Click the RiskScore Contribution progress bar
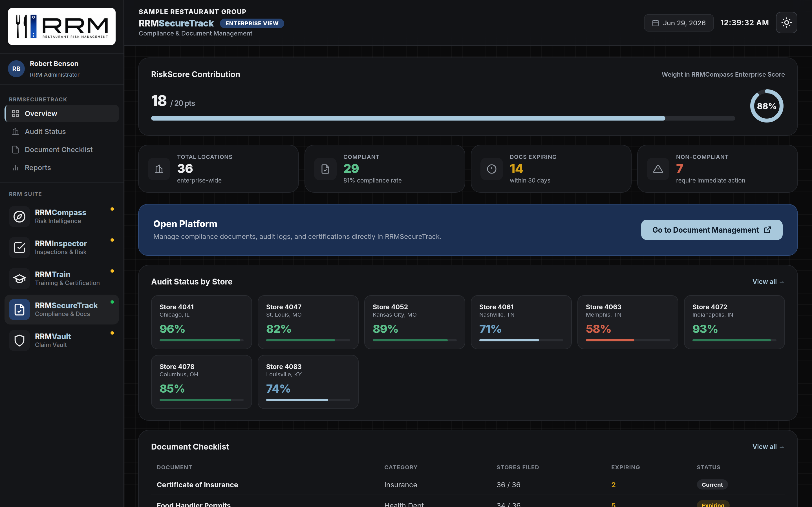The image size is (812, 507). 443,118
